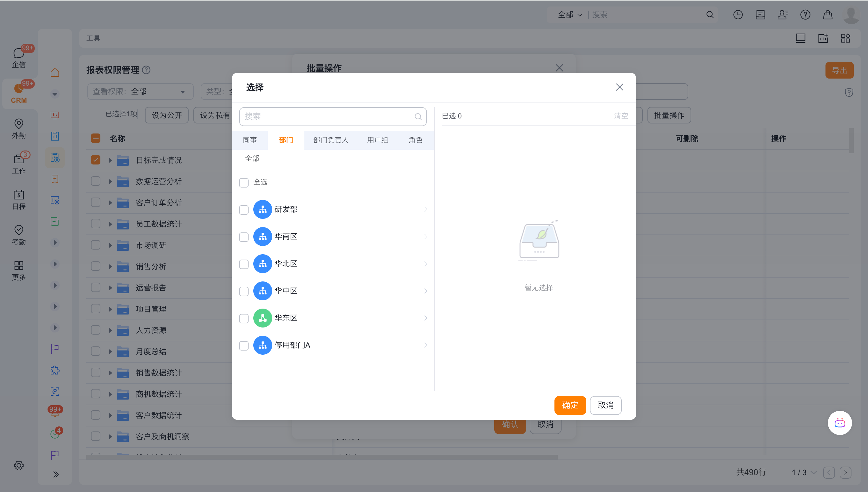Click the search magnifier in dialog
This screenshot has height=492, width=868.
point(418,117)
